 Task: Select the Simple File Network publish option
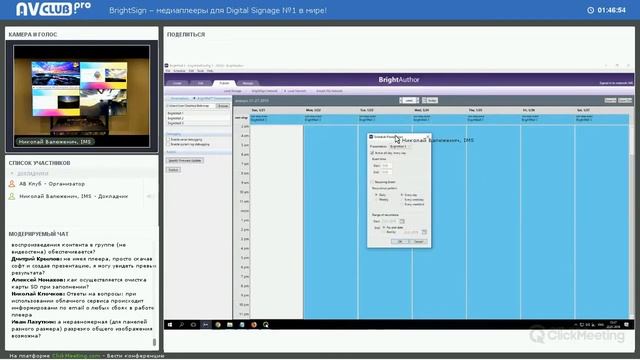(329, 91)
